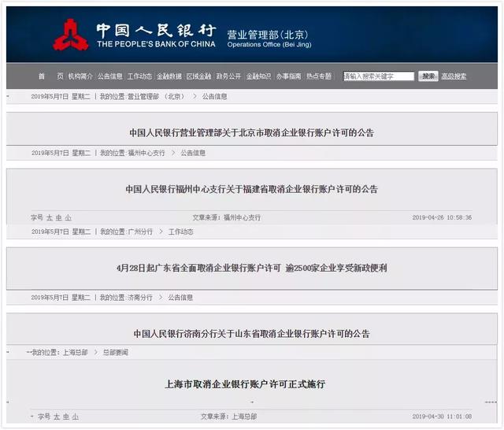Click the People's Bank of China red logo
The height and width of the screenshot is (430, 504).
(71, 35)
